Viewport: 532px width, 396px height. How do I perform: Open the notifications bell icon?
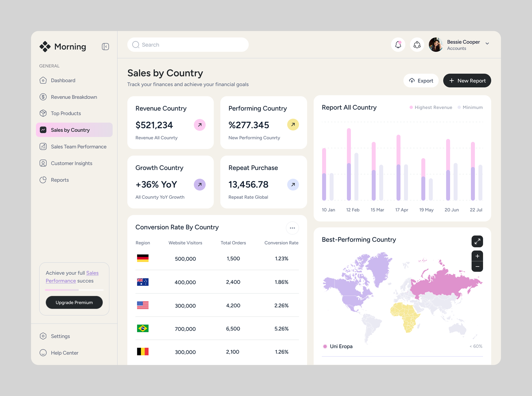coord(398,45)
